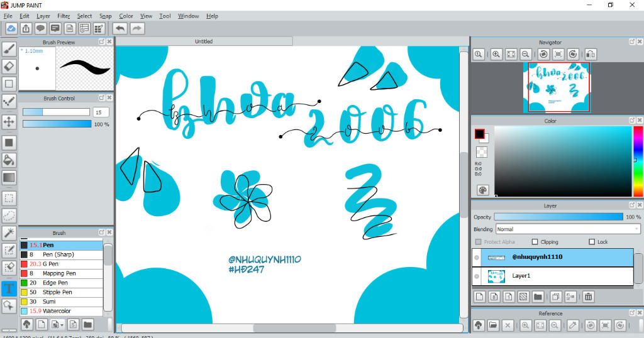
Task: Select the Pen (Sharp) brush
Action: 62,254
